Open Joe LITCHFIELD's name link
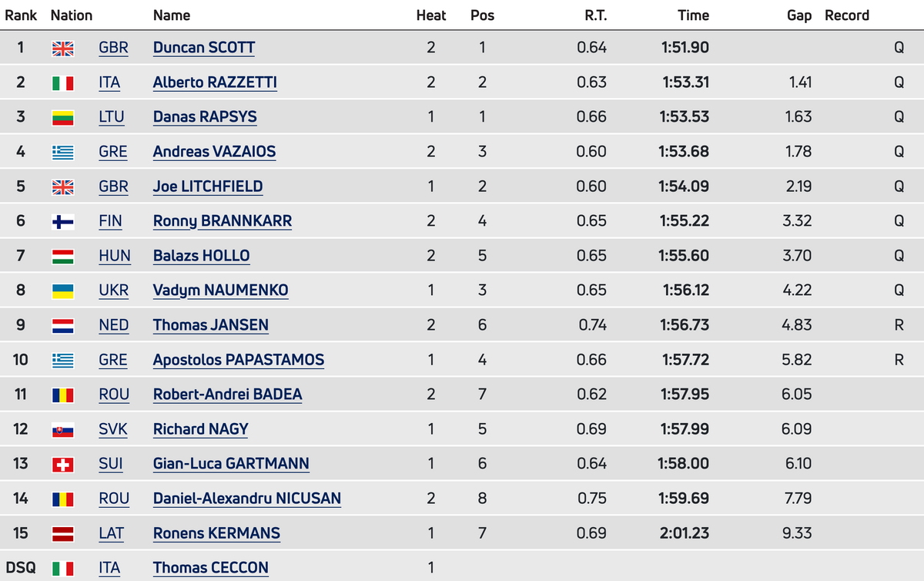 click(208, 186)
